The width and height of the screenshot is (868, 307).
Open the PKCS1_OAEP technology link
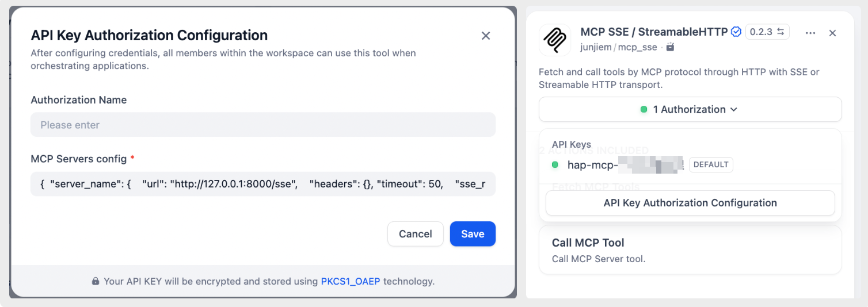point(351,282)
